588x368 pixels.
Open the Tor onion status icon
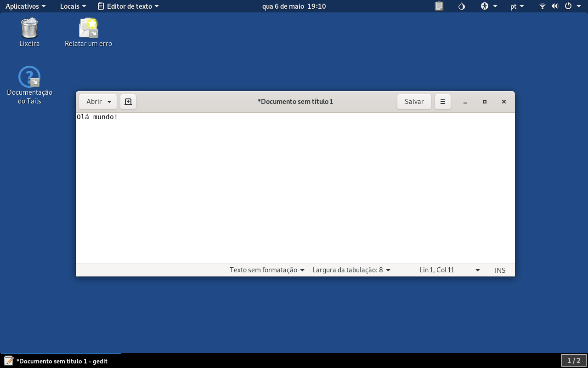(462, 6)
